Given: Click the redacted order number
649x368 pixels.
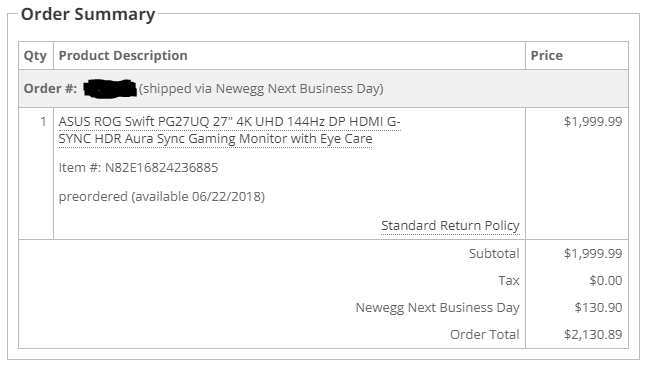Looking at the screenshot, I should click(x=110, y=89).
